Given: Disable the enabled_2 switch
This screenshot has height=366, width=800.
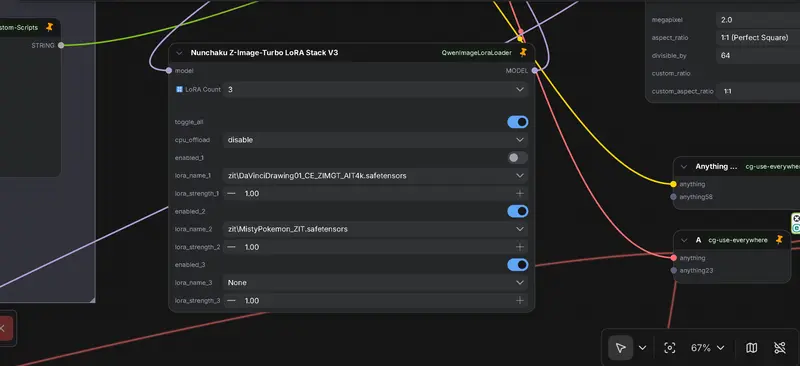Looking at the screenshot, I should click(517, 211).
